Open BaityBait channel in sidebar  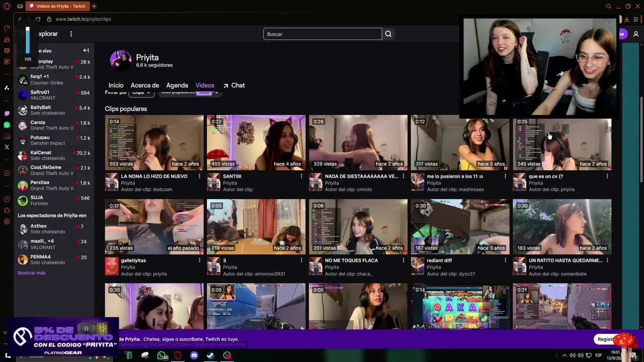pos(54,110)
